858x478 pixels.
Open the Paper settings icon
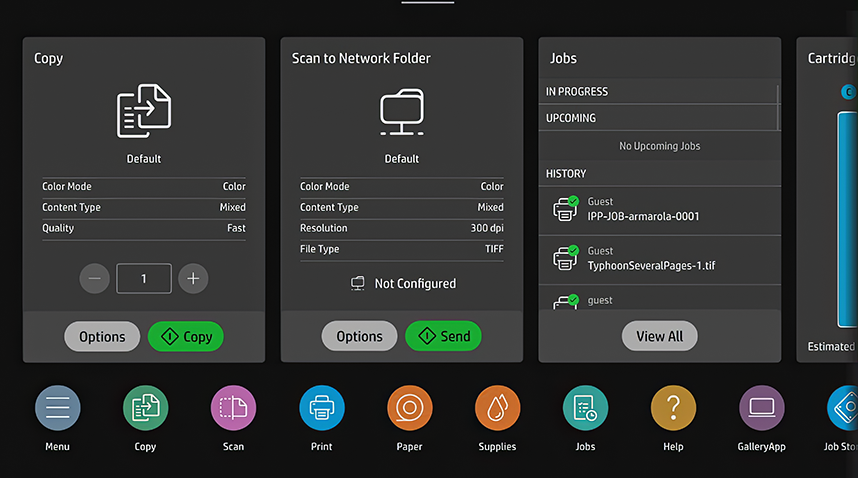point(409,408)
